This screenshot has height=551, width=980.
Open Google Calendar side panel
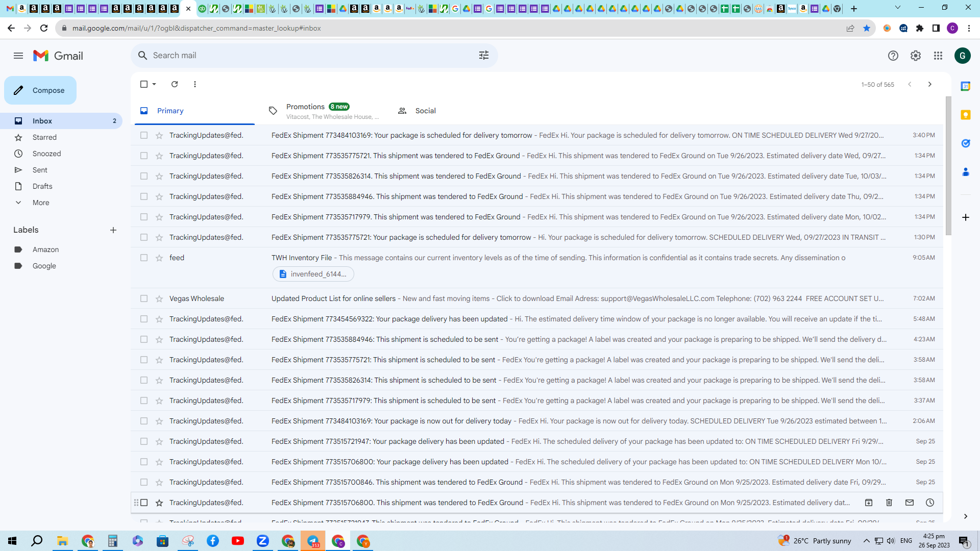(966, 86)
